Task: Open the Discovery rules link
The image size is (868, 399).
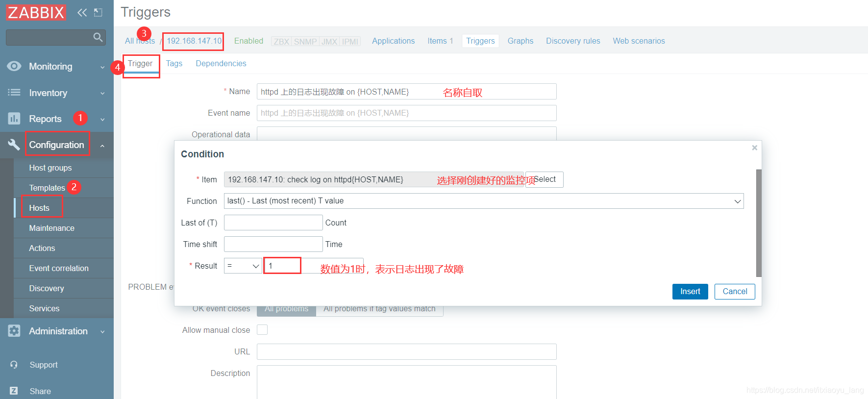Action: coord(573,41)
